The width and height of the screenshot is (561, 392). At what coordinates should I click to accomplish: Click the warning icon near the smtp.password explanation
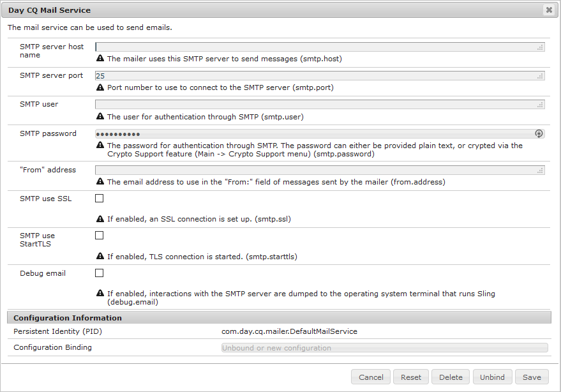coord(100,146)
